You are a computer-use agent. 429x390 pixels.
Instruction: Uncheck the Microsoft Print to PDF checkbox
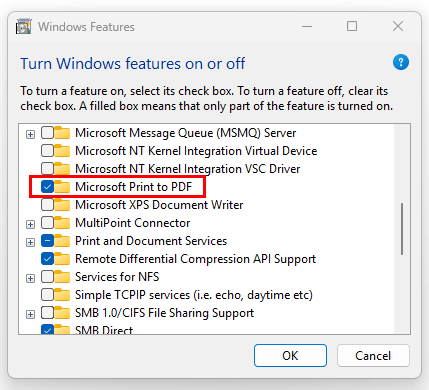tap(47, 187)
